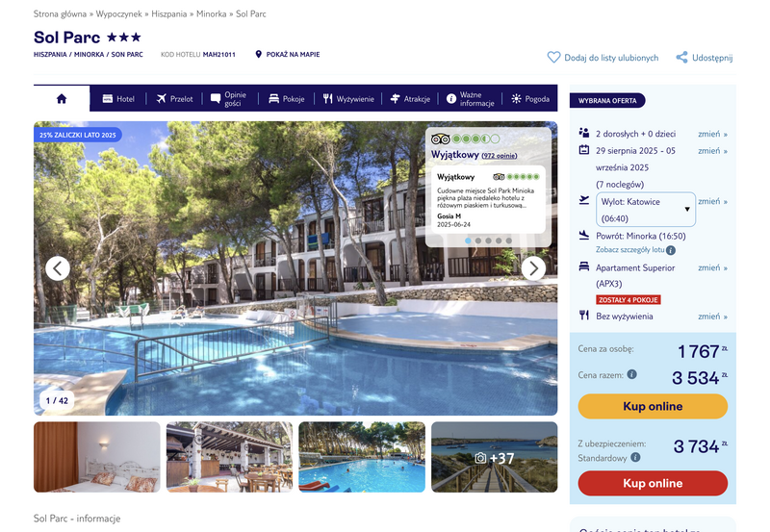The height and width of the screenshot is (532, 770).
Task: Click the home icon tab
Action: [x=62, y=99]
